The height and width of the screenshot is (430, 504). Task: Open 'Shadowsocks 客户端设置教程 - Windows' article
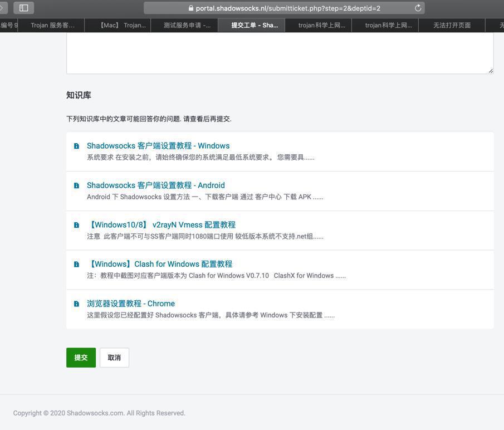158,146
